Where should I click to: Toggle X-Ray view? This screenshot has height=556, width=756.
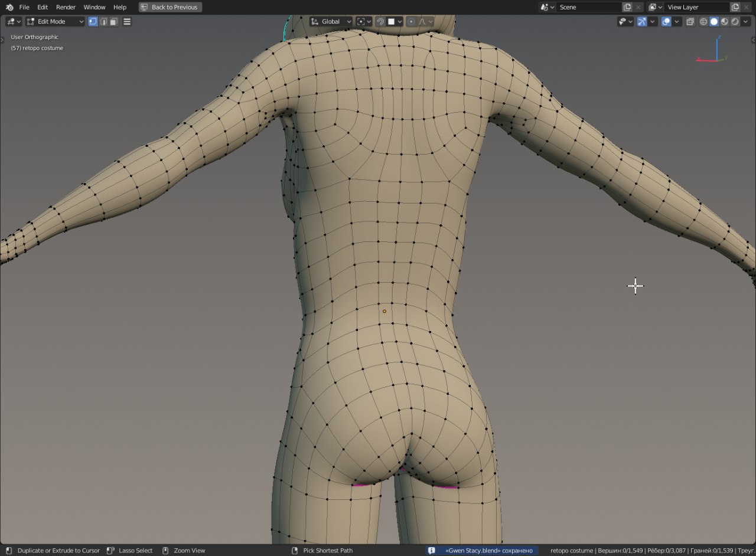(x=690, y=21)
